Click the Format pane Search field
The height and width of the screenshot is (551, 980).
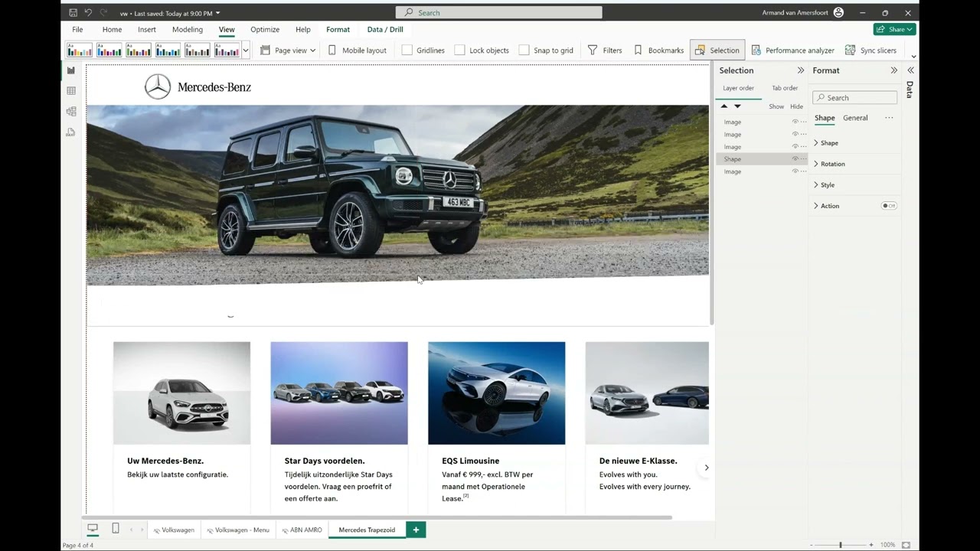854,98
